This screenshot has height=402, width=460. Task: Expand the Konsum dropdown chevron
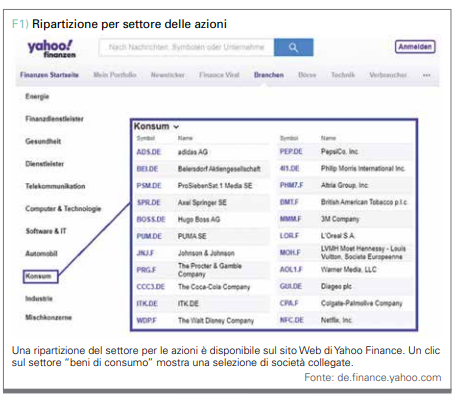pos(176,127)
